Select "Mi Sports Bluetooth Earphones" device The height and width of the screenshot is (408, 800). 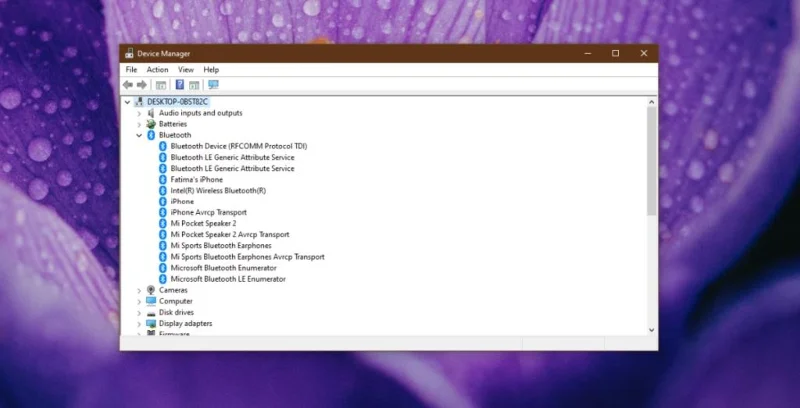tap(221, 246)
